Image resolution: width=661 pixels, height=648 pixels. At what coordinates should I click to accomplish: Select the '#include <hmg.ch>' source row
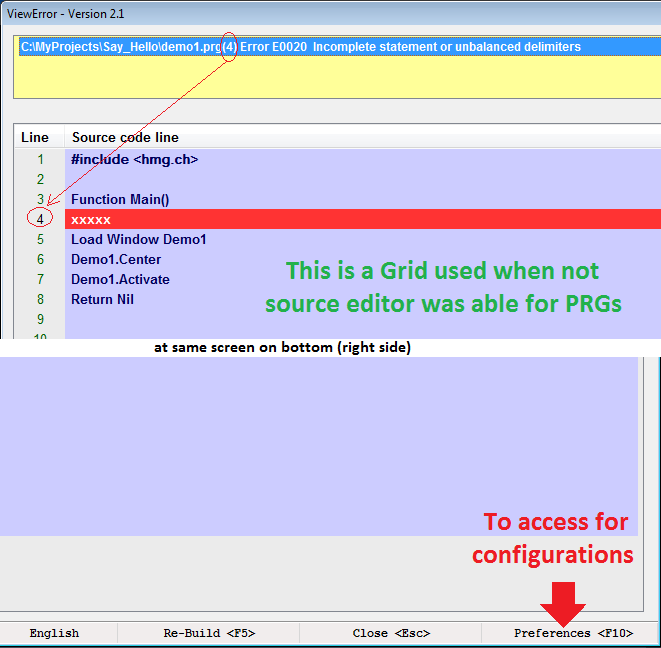[134, 159]
